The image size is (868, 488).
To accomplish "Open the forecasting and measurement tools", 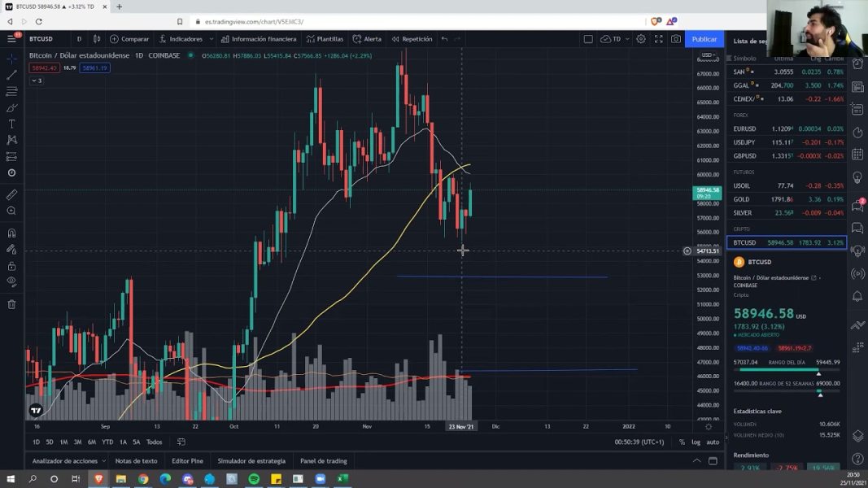I will coord(11,157).
